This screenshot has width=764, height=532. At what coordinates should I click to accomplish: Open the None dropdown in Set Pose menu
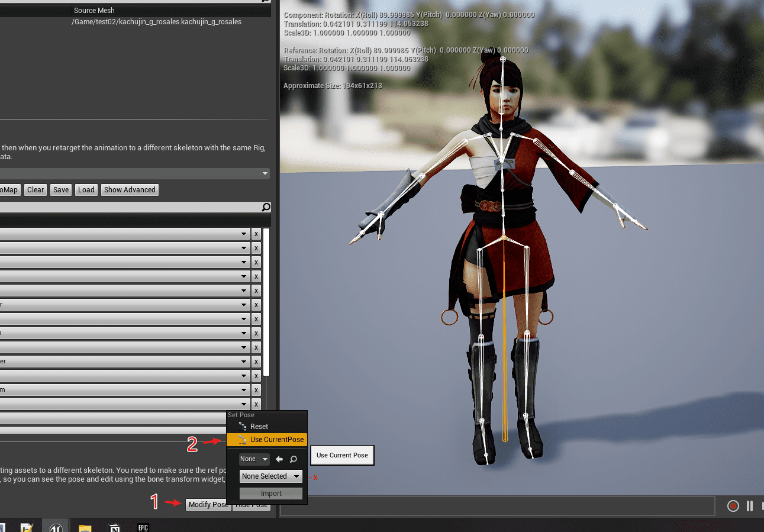pos(254,459)
